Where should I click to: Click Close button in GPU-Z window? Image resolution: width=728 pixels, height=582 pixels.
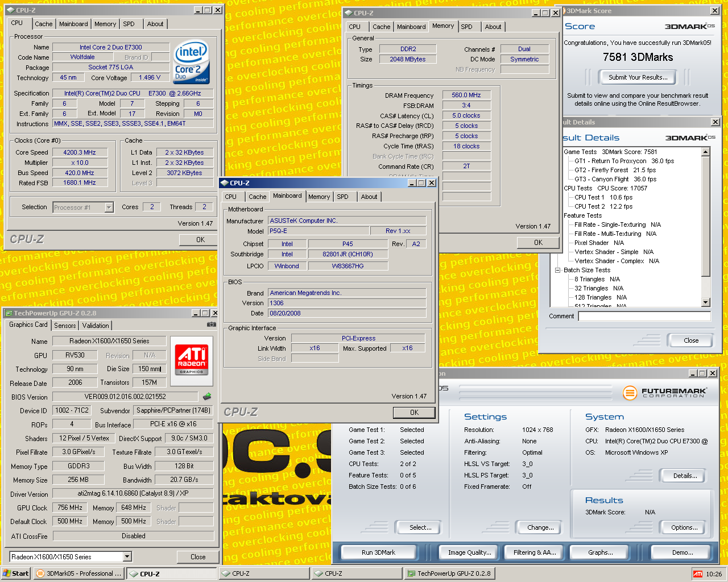pyautogui.click(x=198, y=557)
